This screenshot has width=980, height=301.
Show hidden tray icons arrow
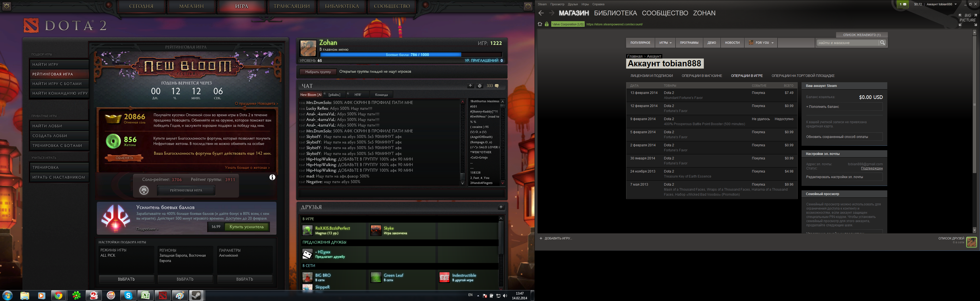point(478,296)
